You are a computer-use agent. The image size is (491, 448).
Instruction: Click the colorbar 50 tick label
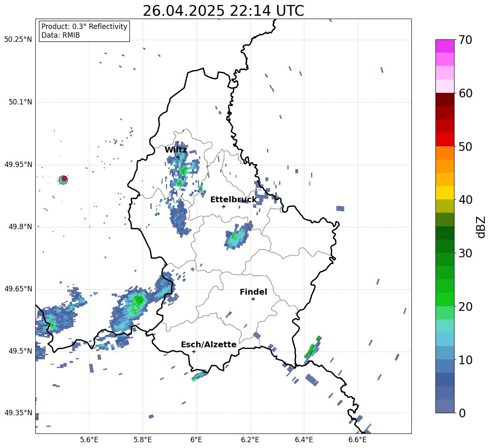(x=465, y=147)
